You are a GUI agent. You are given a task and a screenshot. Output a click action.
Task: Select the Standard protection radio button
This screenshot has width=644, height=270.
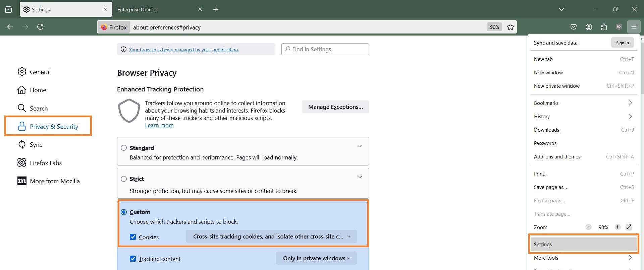click(124, 148)
